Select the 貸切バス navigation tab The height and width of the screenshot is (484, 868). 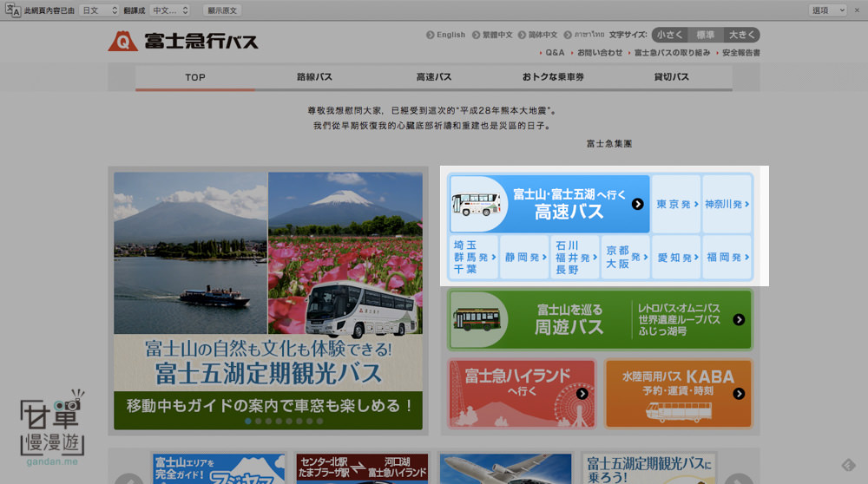[672, 77]
